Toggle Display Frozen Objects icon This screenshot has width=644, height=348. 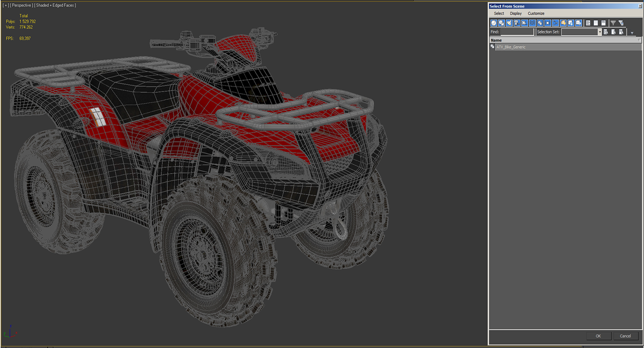click(x=571, y=23)
